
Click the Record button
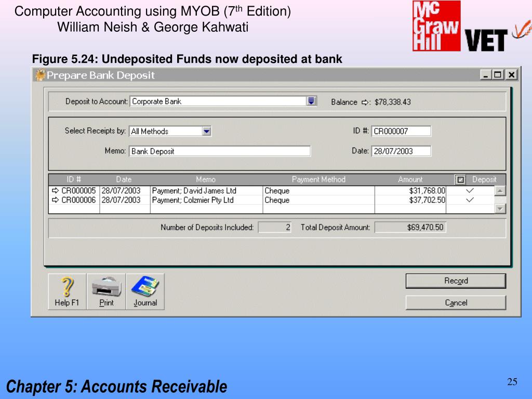click(x=456, y=281)
